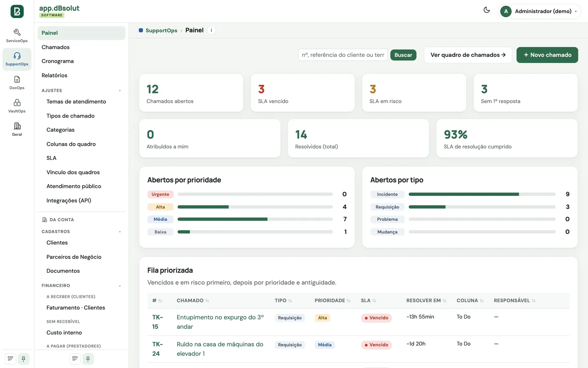Sort the queue by TIPO column
The height and width of the screenshot is (368, 588).
tap(283, 301)
